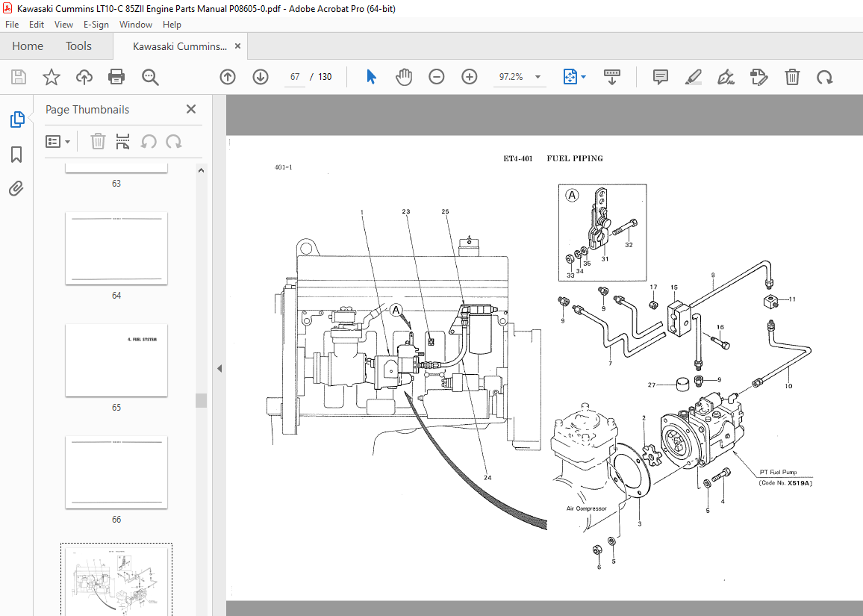The height and width of the screenshot is (616, 863).
Task: Open the Sign document pen tool
Action: (x=726, y=77)
